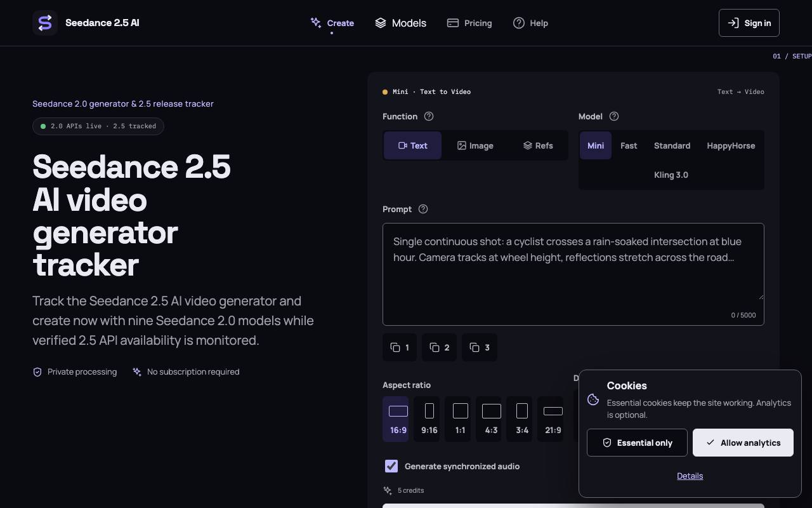Click the Sign in button
Viewport: 812px width, 508px height.
pyautogui.click(x=749, y=23)
